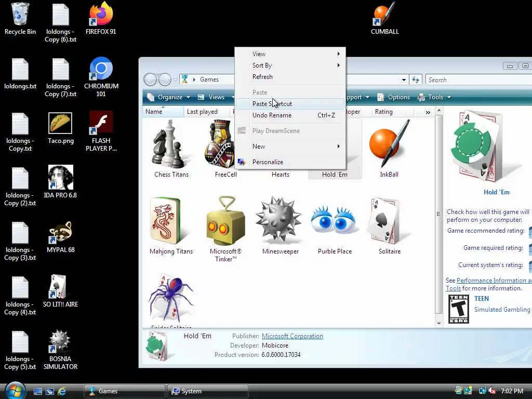Select the Microsoft Tinker robot icon
The width and height of the screenshot is (532, 399).
click(x=225, y=229)
